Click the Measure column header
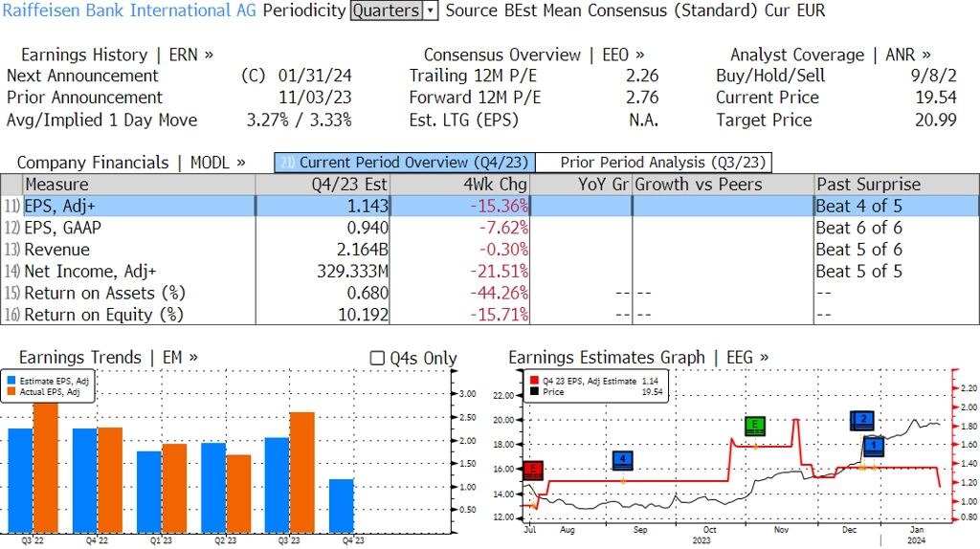The width and height of the screenshot is (980, 549). pos(139,185)
